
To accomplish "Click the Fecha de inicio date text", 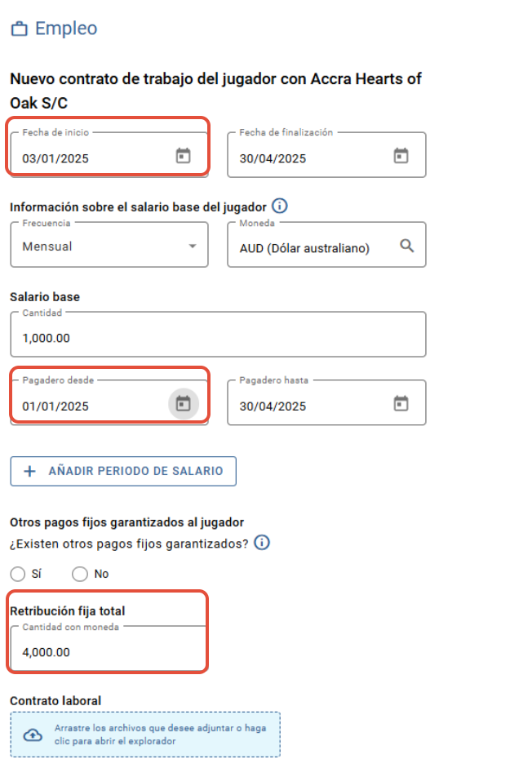I will tap(55, 158).
